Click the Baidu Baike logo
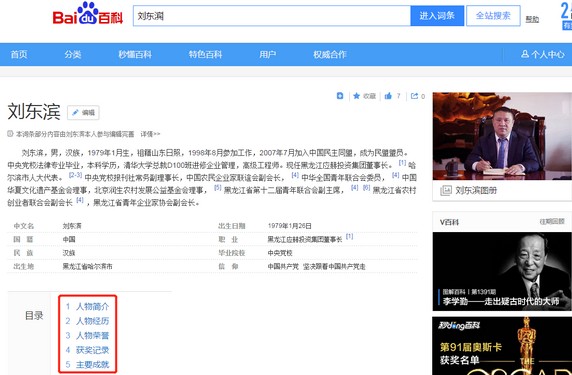The image size is (572, 375). (x=88, y=14)
